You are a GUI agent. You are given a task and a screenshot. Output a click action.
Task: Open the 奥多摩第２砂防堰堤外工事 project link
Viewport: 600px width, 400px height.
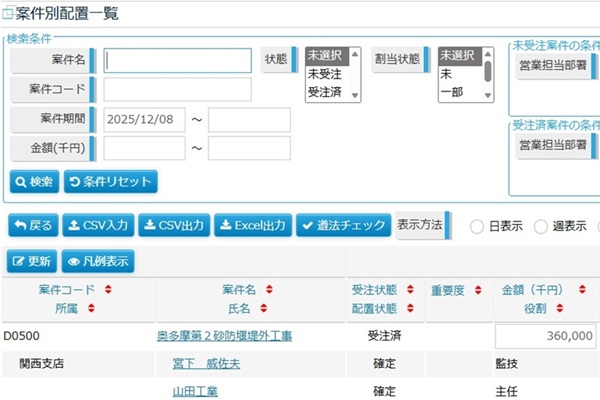click(x=225, y=336)
